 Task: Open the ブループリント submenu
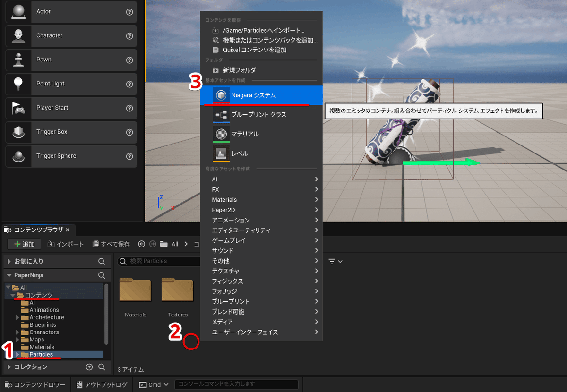[261, 301]
